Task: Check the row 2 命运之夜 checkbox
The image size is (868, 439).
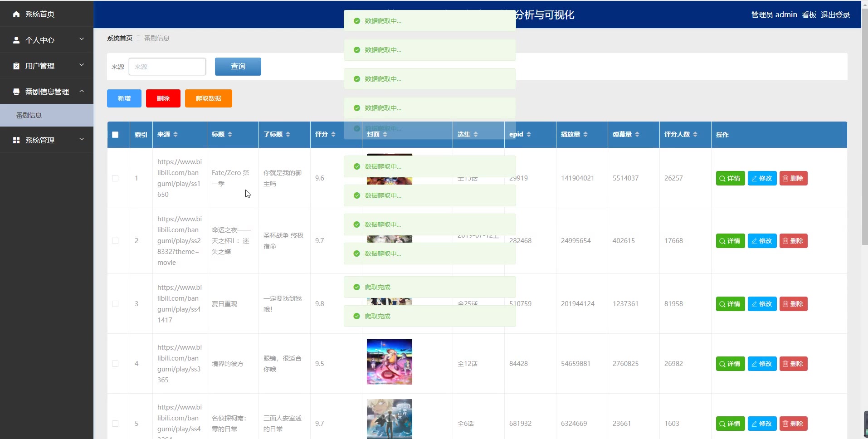Action: 115,241
